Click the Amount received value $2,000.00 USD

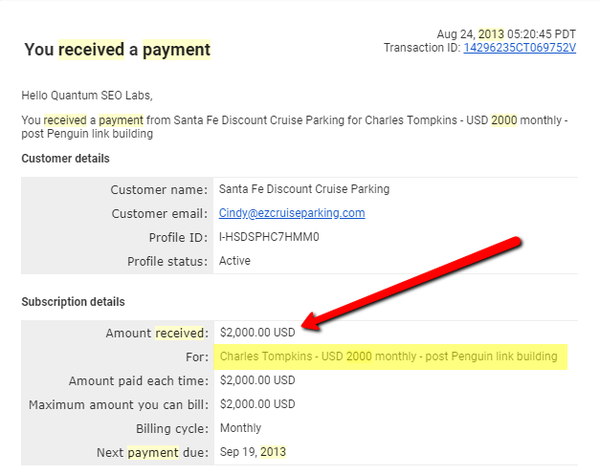258,332
